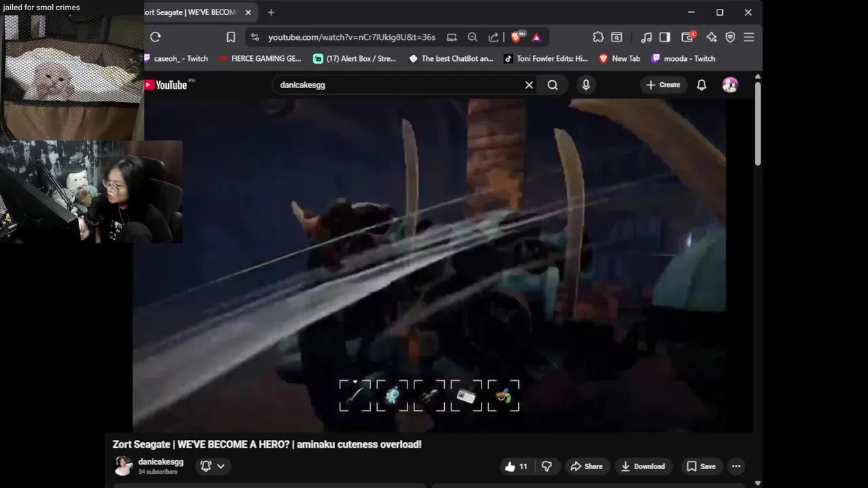Open the YouTube account avatar menu
This screenshot has height=488, width=868.
coord(730,85)
